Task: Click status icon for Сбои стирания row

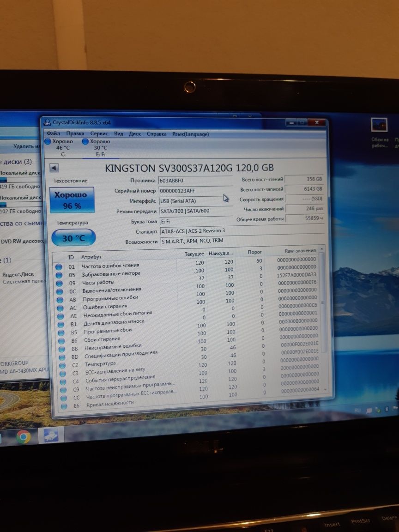Action: 61,341
